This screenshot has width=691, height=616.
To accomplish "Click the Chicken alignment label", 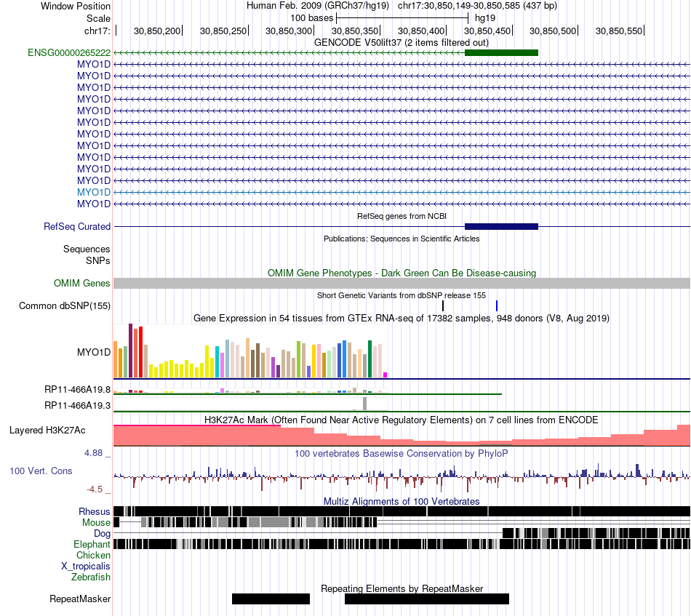I will [x=93, y=555].
